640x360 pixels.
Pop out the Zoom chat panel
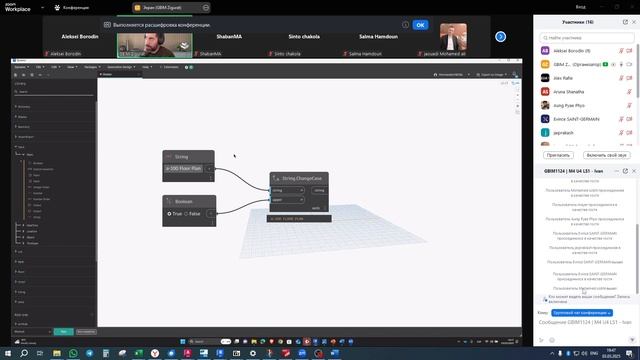625,171
